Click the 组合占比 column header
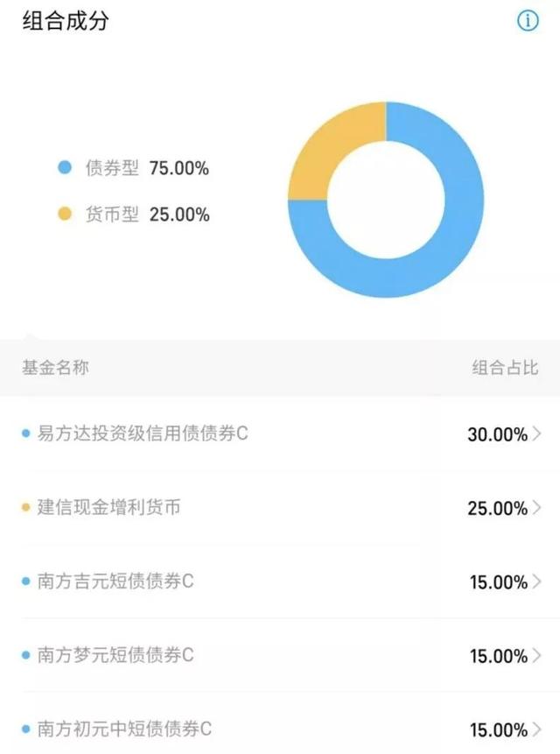 pos(505,368)
